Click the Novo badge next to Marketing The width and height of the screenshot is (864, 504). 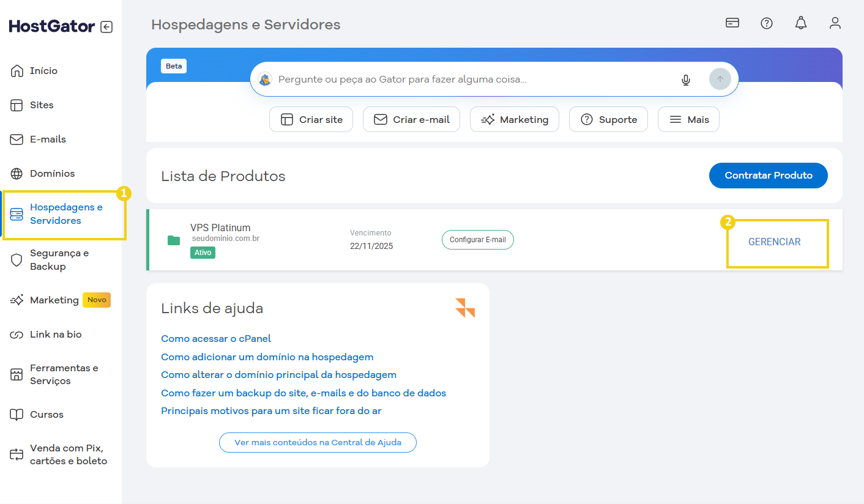pyautogui.click(x=96, y=300)
